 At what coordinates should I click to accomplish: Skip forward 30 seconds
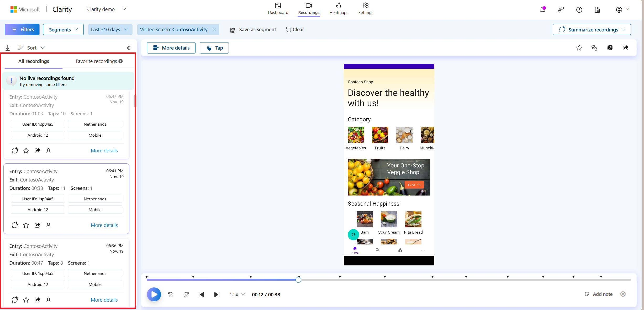click(x=186, y=295)
